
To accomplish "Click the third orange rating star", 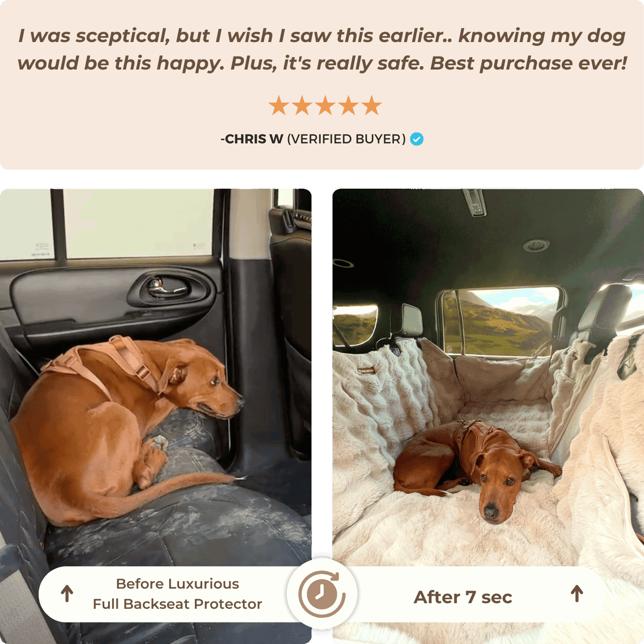I will (x=325, y=106).
